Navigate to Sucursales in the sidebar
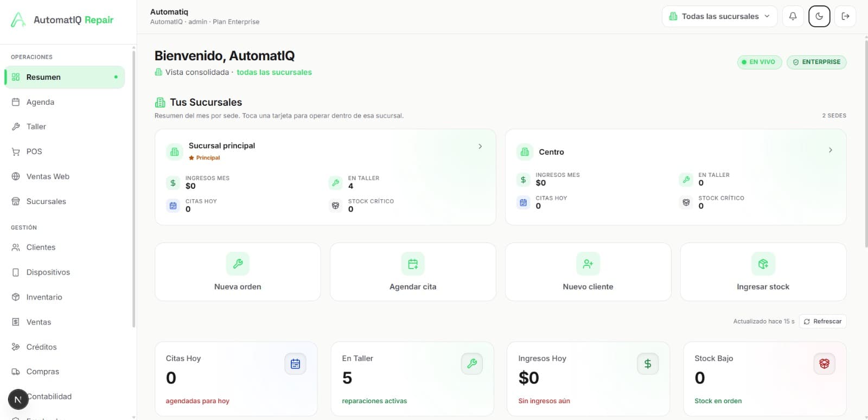 pos(65,201)
